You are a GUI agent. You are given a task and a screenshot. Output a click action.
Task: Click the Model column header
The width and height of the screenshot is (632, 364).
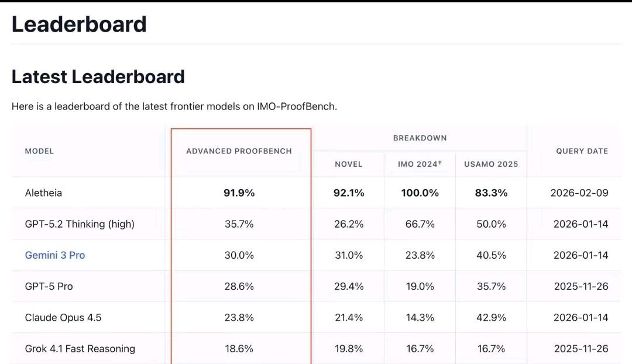(39, 151)
